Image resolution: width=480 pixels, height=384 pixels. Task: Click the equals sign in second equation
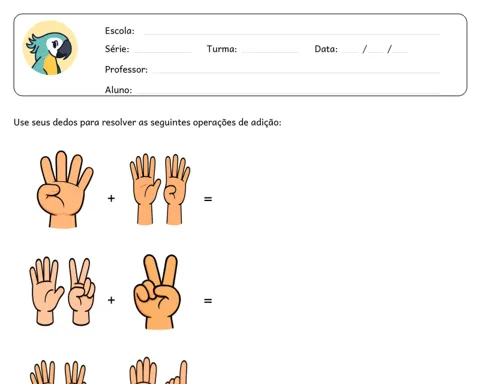click(x=208, y=301)
